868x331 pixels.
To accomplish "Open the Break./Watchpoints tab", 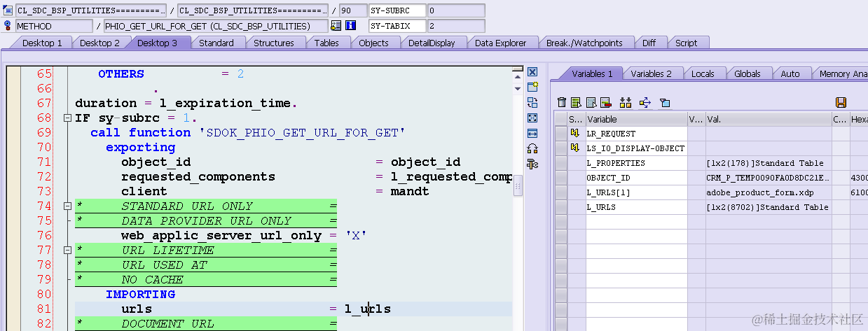I will point(584,43).
